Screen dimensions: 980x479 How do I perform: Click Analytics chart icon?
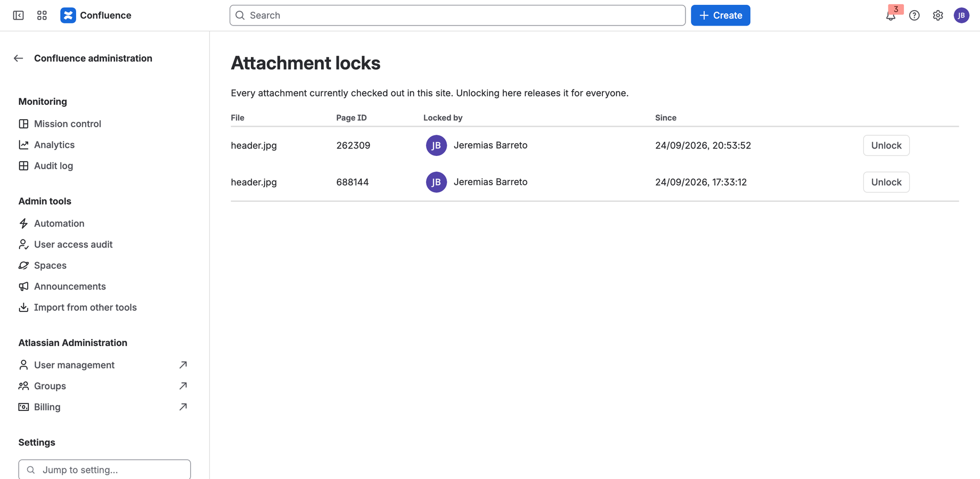23,145
